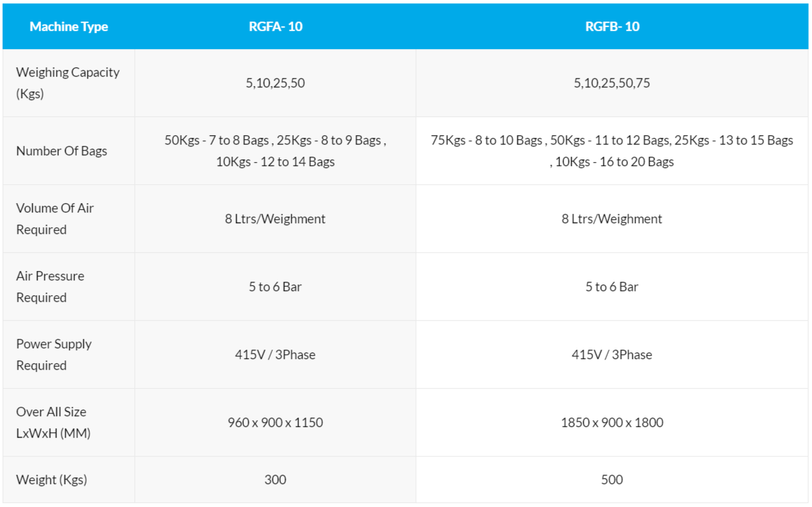Select the cell starting with 75Kgs - 8 to 10 Bags

point(612,151)
